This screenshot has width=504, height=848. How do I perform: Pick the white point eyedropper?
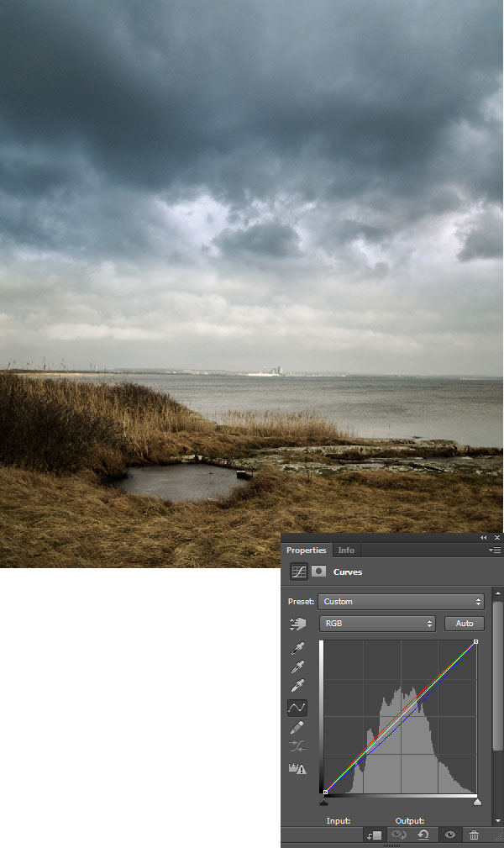tap(297, 686)
